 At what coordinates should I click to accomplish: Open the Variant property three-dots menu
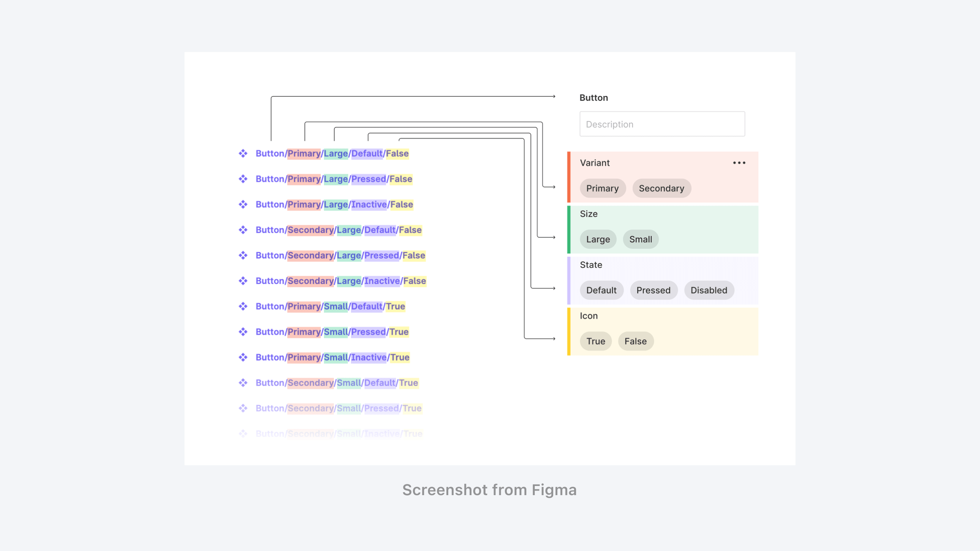[739, 163]
